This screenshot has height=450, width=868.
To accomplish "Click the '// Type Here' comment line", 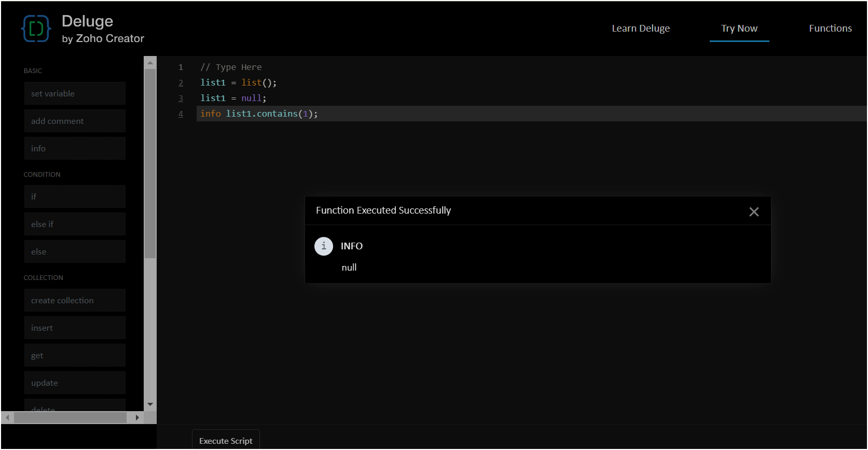I will 231,67.
